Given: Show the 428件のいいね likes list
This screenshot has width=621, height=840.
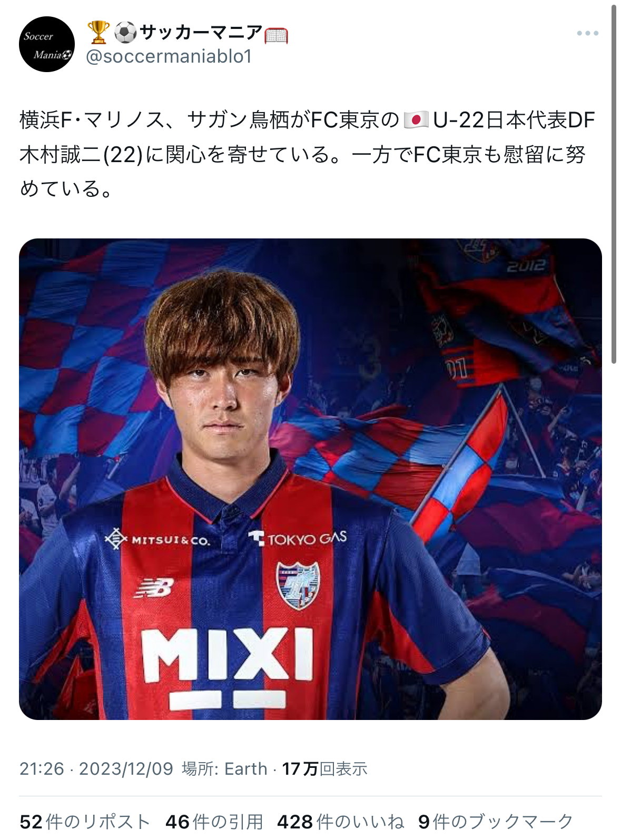Looking at the screenshot, I should pos(340,822).
